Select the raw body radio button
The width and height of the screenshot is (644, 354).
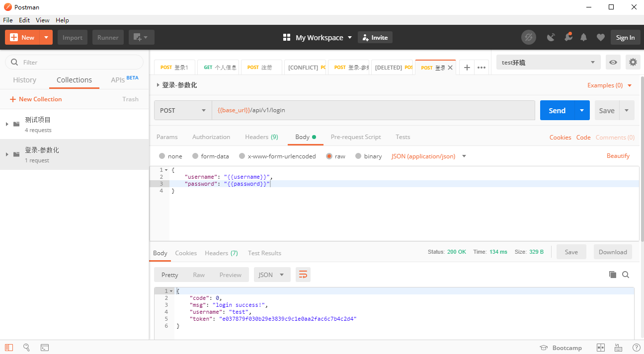click(330, 156)
